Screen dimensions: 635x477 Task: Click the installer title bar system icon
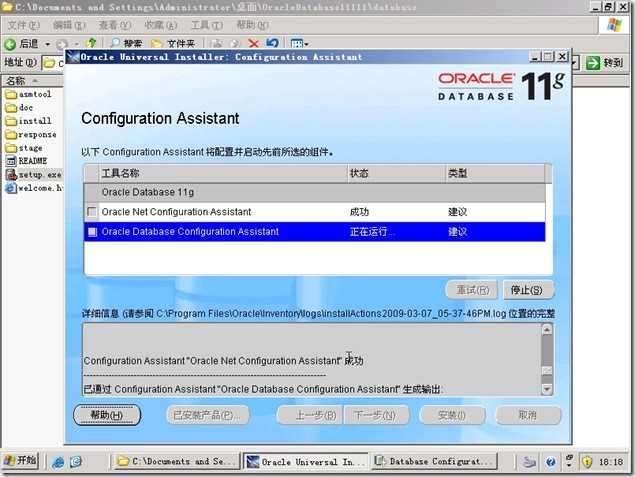(x=73, y=57)
